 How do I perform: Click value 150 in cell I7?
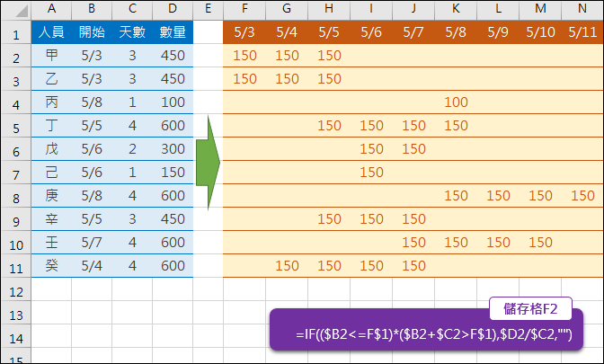tap(371, 173)
